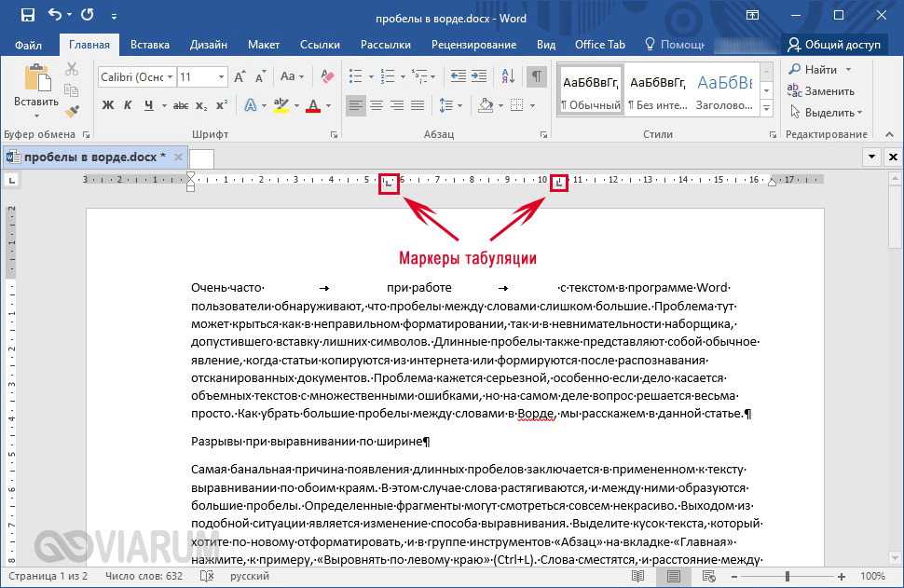The width and height of the screenshot is (904, 588).
Task: Toggle show paragraph marks ¶ button
Action: click(x=537, y=76)
